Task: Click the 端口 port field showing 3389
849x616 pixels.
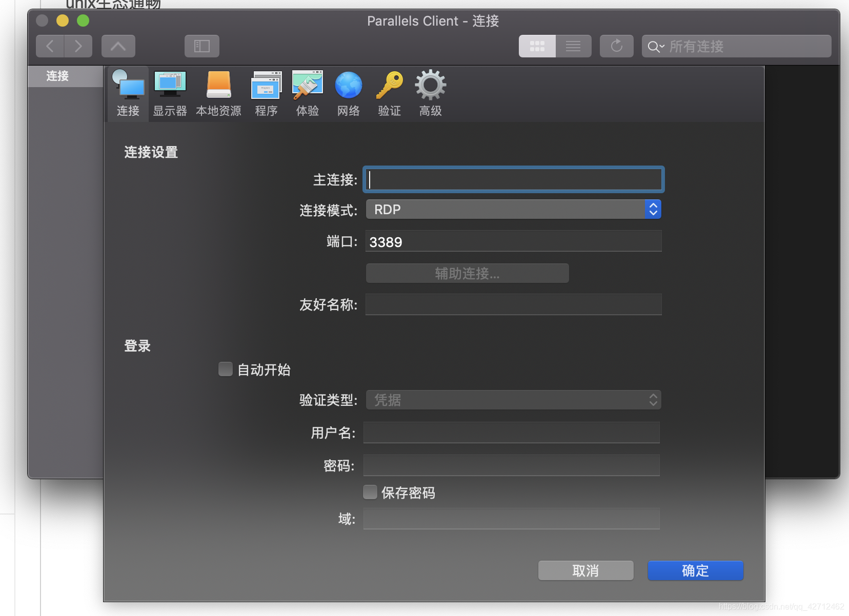Action: [x=514, y=241]
